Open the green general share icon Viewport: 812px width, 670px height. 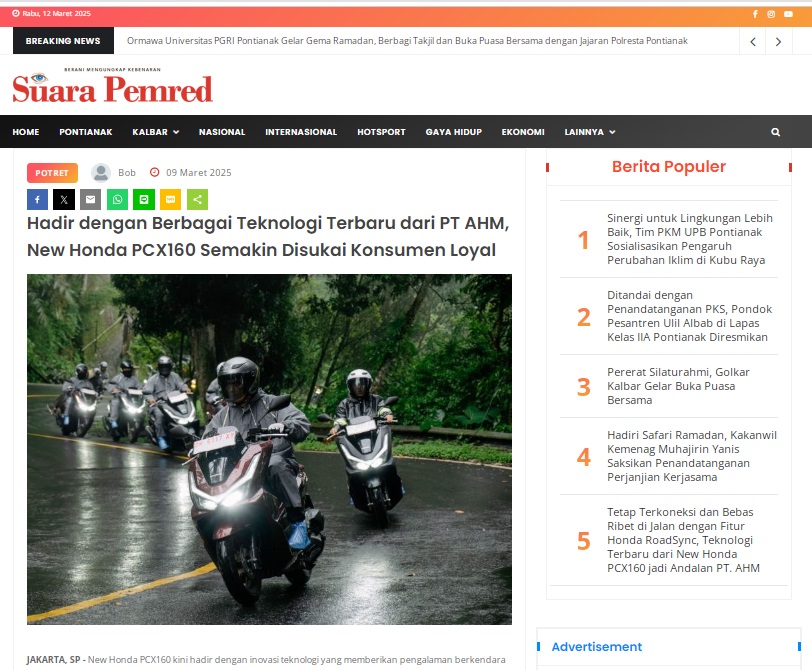click(197, 199)
